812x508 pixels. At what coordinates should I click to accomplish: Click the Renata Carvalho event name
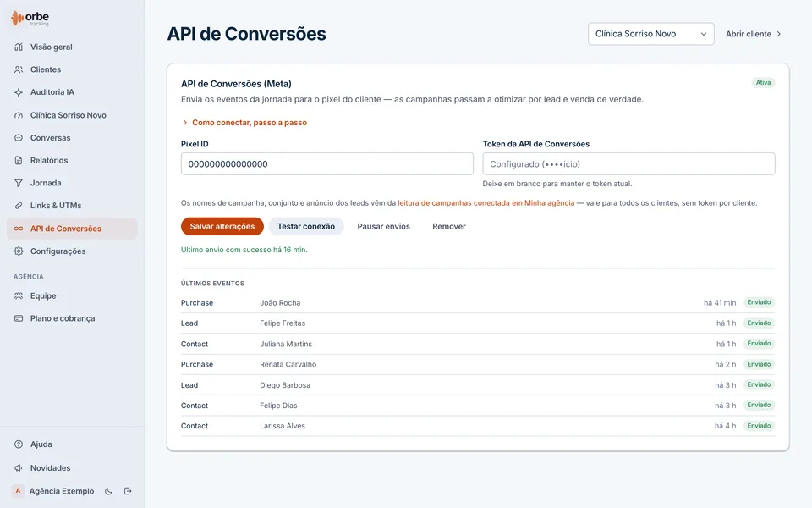click(x=288, y=364)
